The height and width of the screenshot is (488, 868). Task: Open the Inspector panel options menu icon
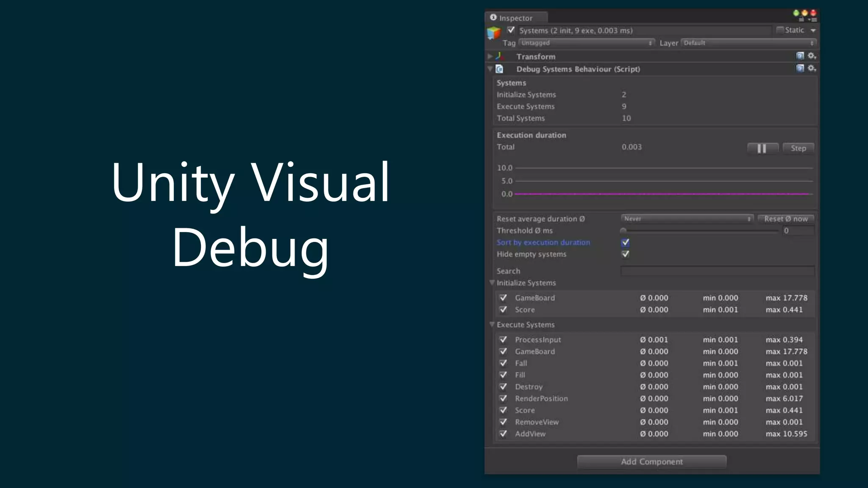[x=812, y=19]
